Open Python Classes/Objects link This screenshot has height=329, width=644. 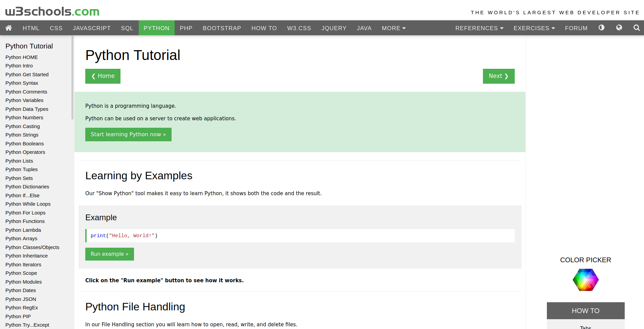[x=32, y=247]
